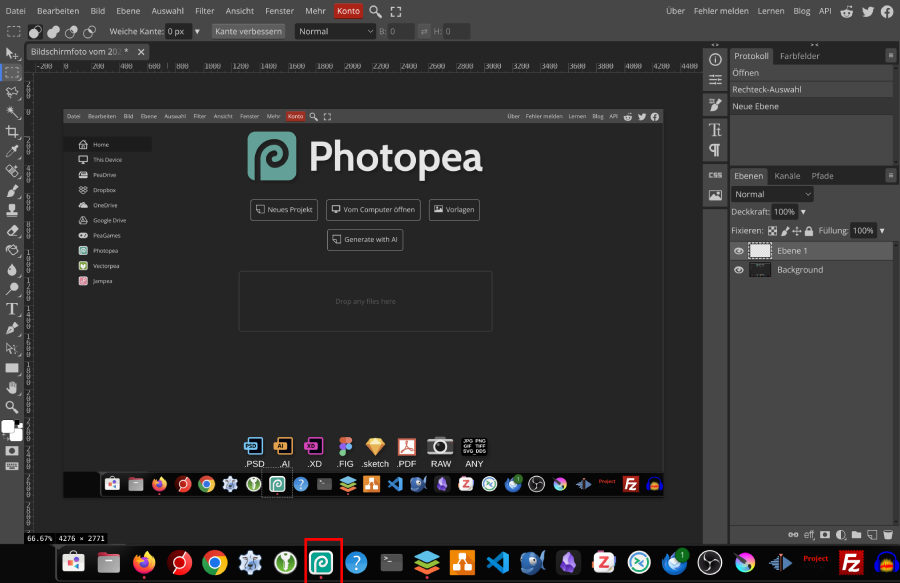Hide the Background layer
This screenshot has height=583, width=900.
click(x=739, y=270)
